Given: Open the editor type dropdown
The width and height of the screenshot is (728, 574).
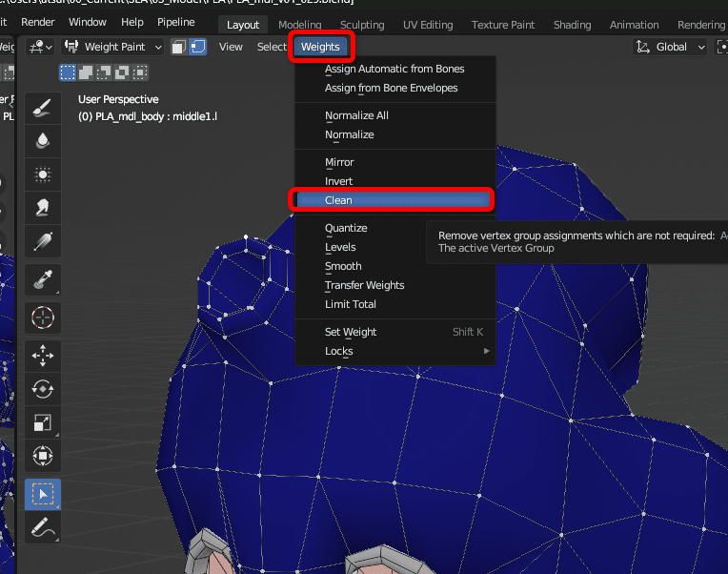Looking at the screenshot, I should click(40, 47).
